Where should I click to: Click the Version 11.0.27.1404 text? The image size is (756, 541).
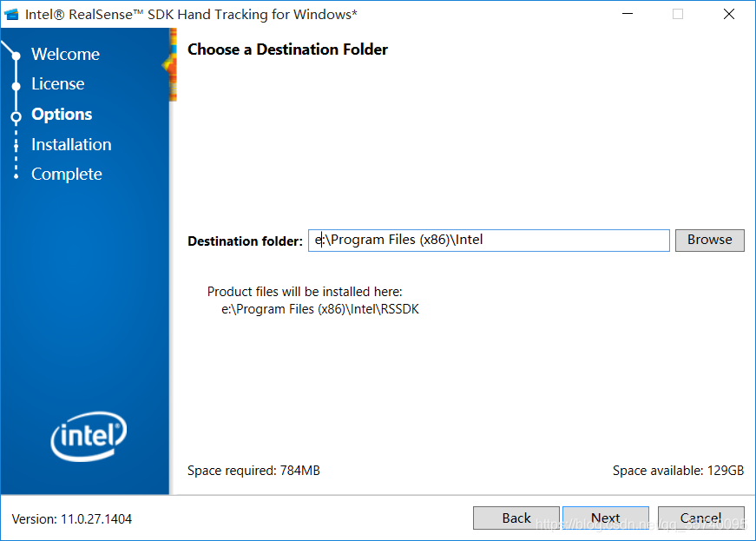72,519
